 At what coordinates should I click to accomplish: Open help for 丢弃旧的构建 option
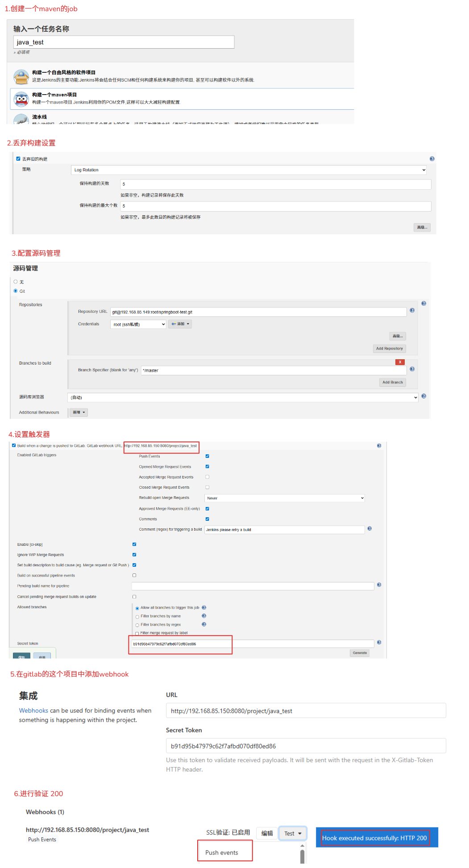432,159
